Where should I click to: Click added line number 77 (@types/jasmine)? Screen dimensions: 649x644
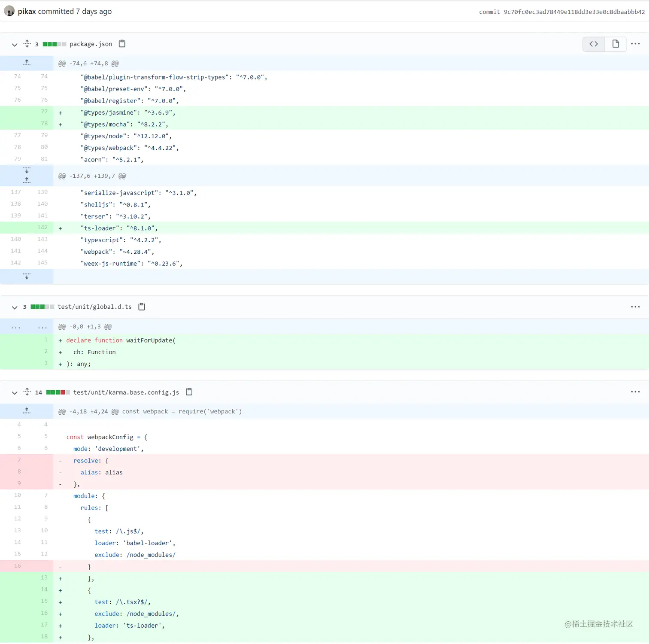coord(44,112)
